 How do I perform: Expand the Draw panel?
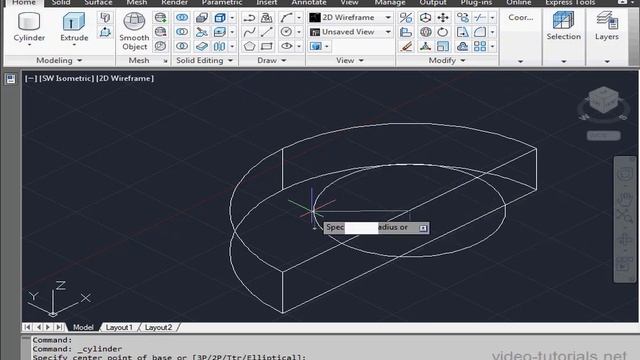(271, 60)
